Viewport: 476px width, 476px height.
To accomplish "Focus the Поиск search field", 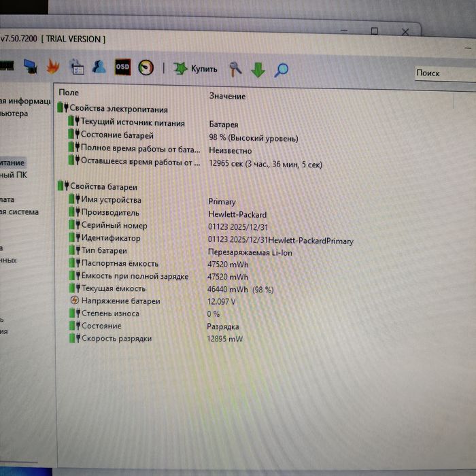I will (x=445, y=73).
